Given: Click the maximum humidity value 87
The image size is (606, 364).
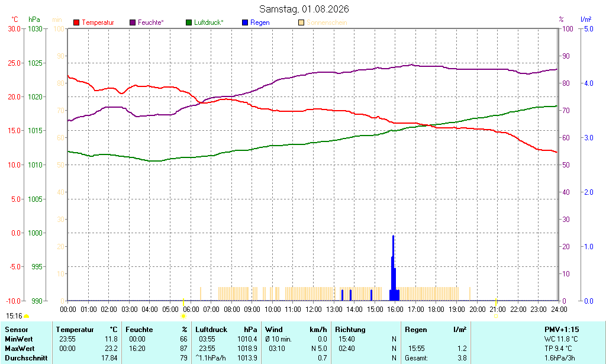Looking at the screenshot, I should [183, 348].
